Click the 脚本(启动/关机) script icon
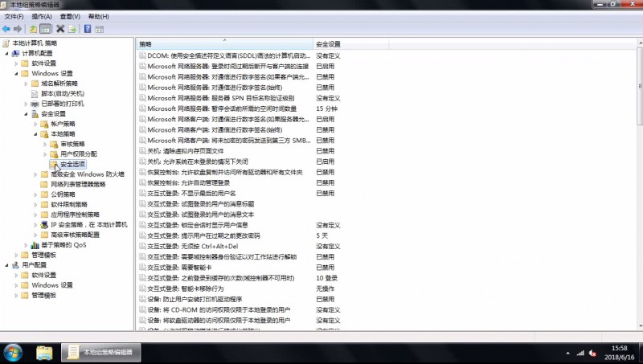This screenshot has width=643, height=364. tap(35, 94)
